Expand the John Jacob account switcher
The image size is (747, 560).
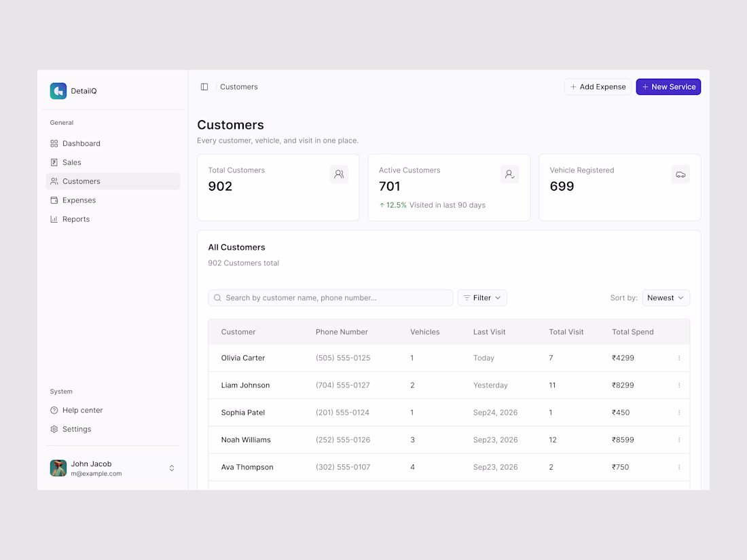(x=172, y=468)
